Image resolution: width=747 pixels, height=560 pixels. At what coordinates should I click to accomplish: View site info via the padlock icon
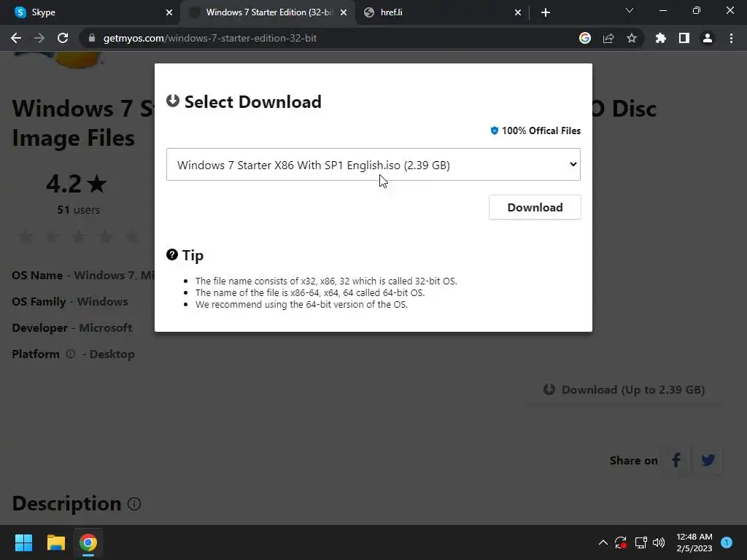tap(92, 38)
